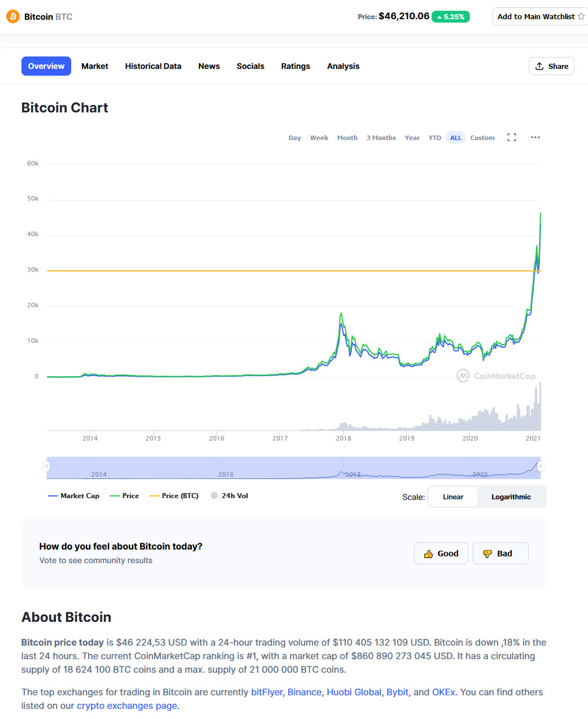This screenshot has width=588, height=719.
Task: Click the thumbs-up Good button
Action: (x=441, y=554)
